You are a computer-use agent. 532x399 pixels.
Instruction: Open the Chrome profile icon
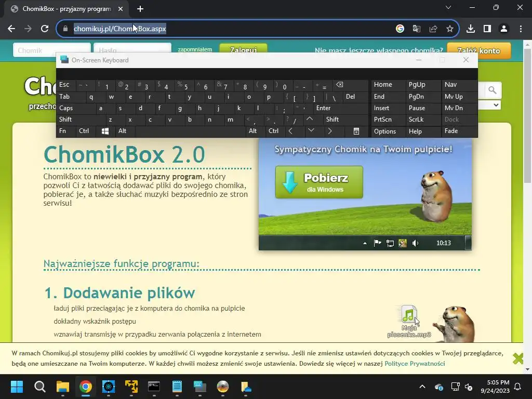(504, 29)
